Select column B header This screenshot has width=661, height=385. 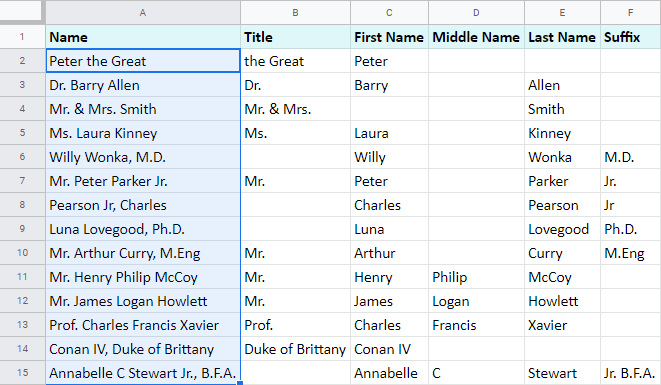point(296,12)
